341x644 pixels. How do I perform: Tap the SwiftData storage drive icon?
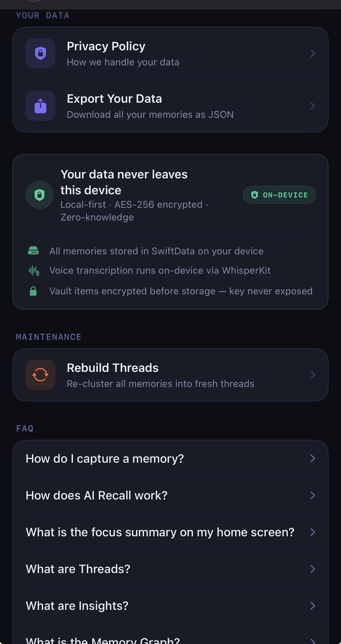coord(33,250)
